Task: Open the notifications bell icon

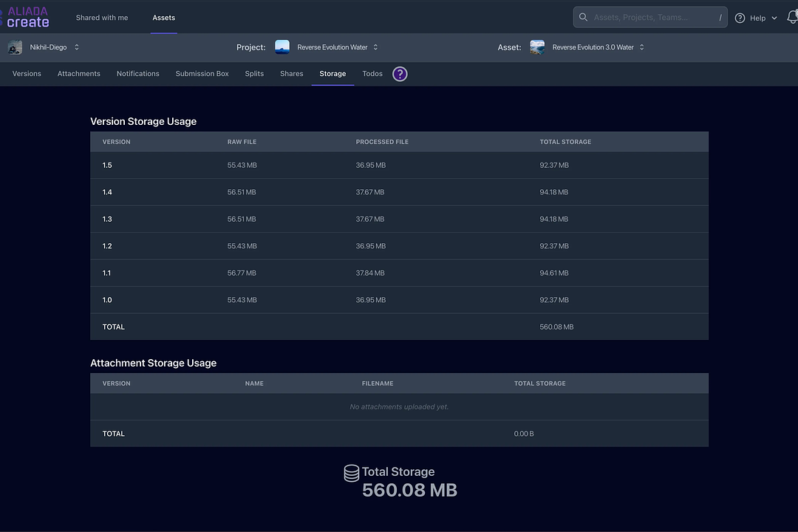Action: click(x=792, y=18)
